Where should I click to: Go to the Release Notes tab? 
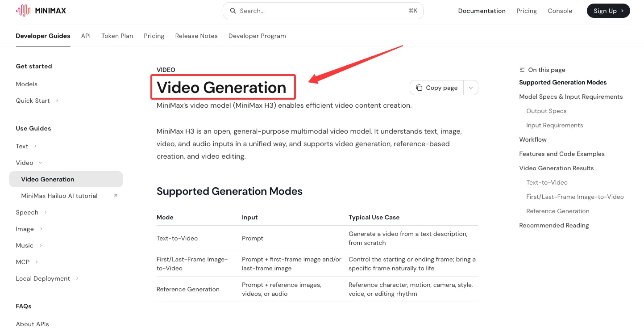pyautogui.click(x=196, y=36)
